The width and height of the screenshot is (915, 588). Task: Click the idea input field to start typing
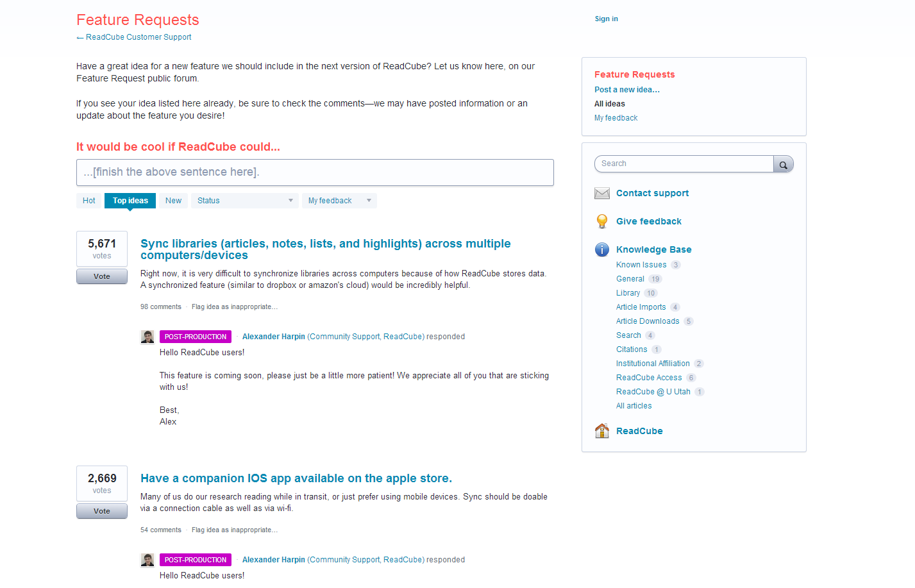315,172
